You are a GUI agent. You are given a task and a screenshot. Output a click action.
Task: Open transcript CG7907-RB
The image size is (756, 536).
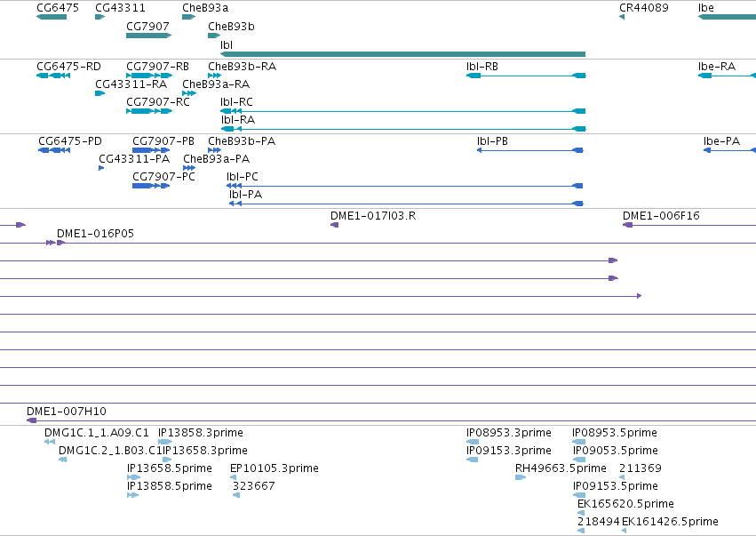point(149,76)
